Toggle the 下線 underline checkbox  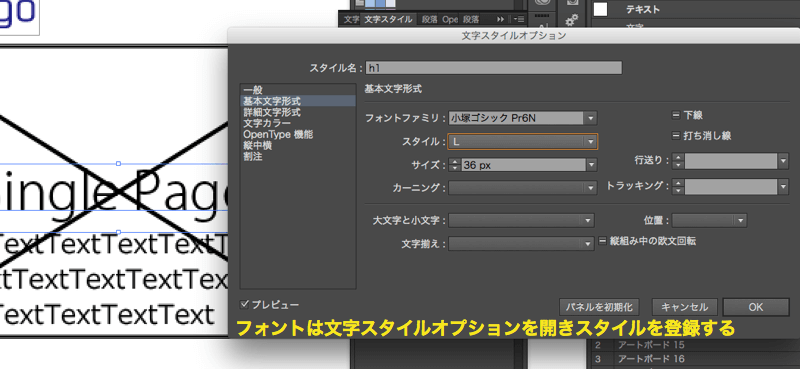click(676, 116)
